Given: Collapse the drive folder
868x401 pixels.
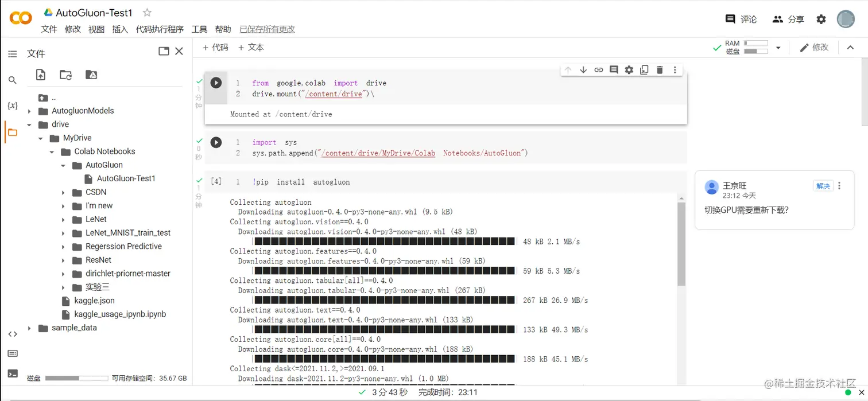Looking at the screenshot, I should pos(29,124).
